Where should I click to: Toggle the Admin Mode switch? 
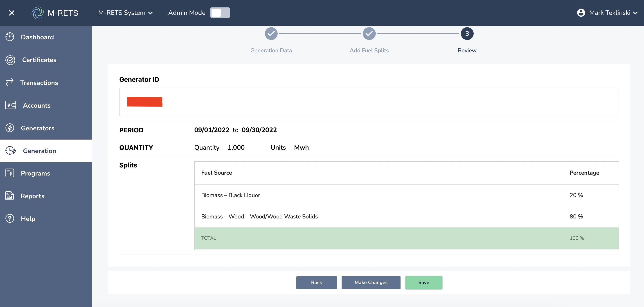click(220, 13)
